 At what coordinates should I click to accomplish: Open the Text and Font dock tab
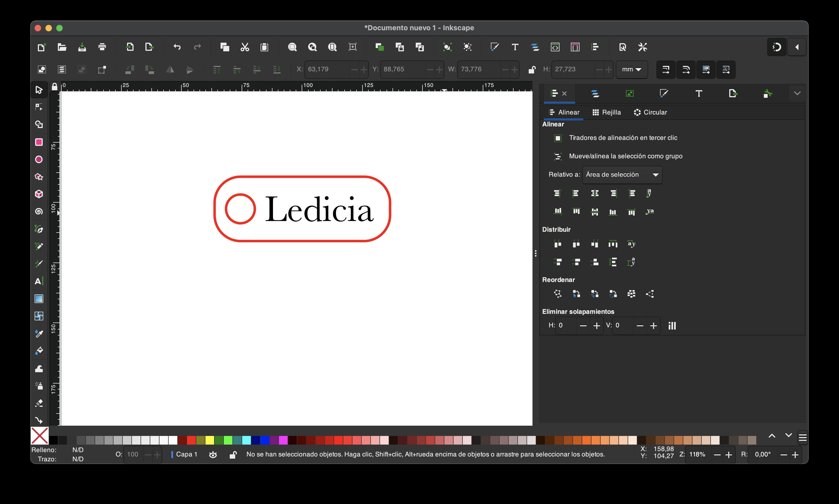(x=699, y=93)
